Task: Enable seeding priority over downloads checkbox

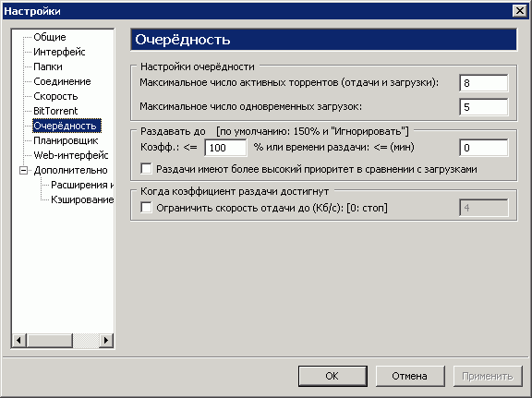Action: 146,169
